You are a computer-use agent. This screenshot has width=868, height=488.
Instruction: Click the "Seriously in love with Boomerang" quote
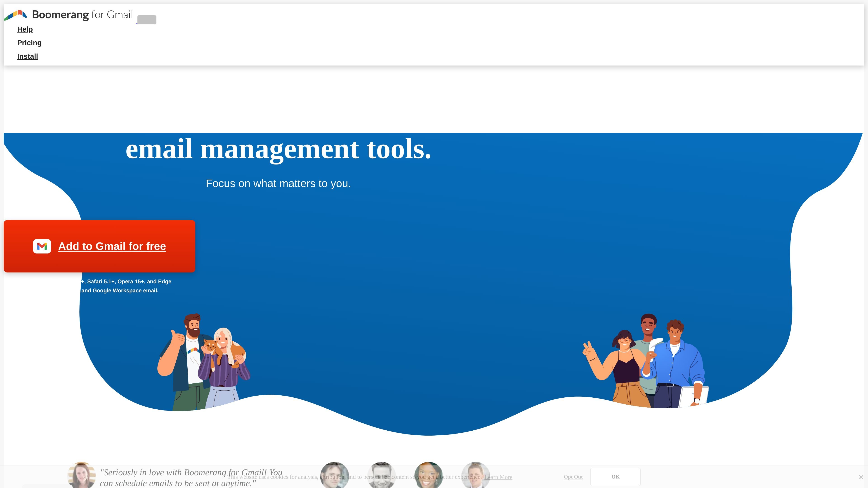(x=191, y=478)
